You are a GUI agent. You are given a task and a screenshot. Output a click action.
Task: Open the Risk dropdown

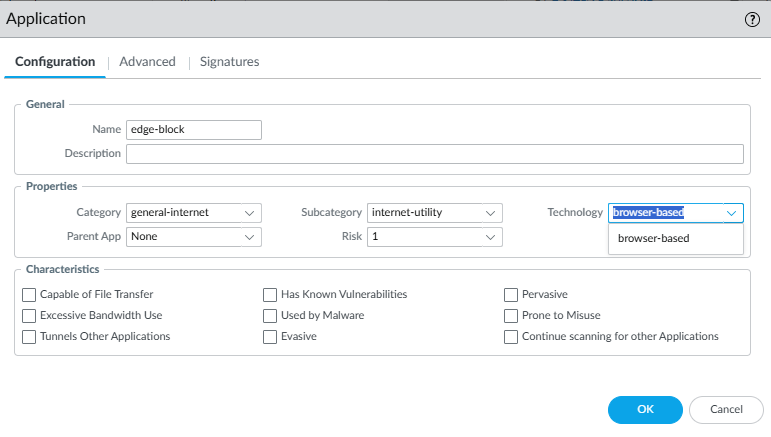point(434,237)
